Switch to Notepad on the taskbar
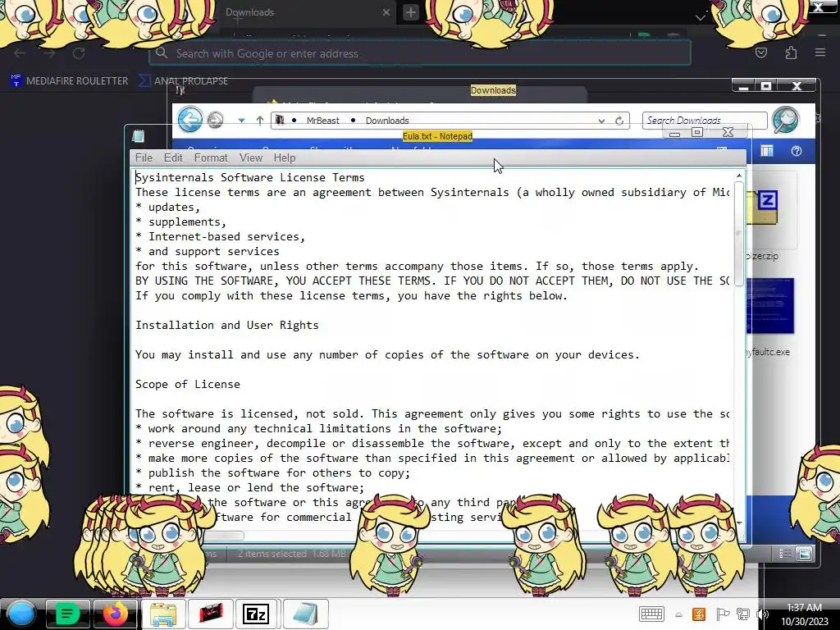This screenshot has width=840, height=630. click(x=305, y=614)
